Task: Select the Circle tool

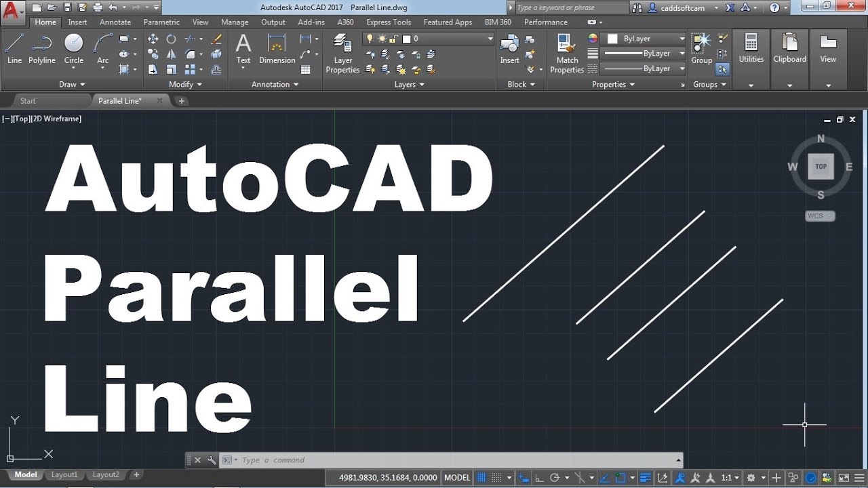Action: pyautogui.click(x=74, y=49)
